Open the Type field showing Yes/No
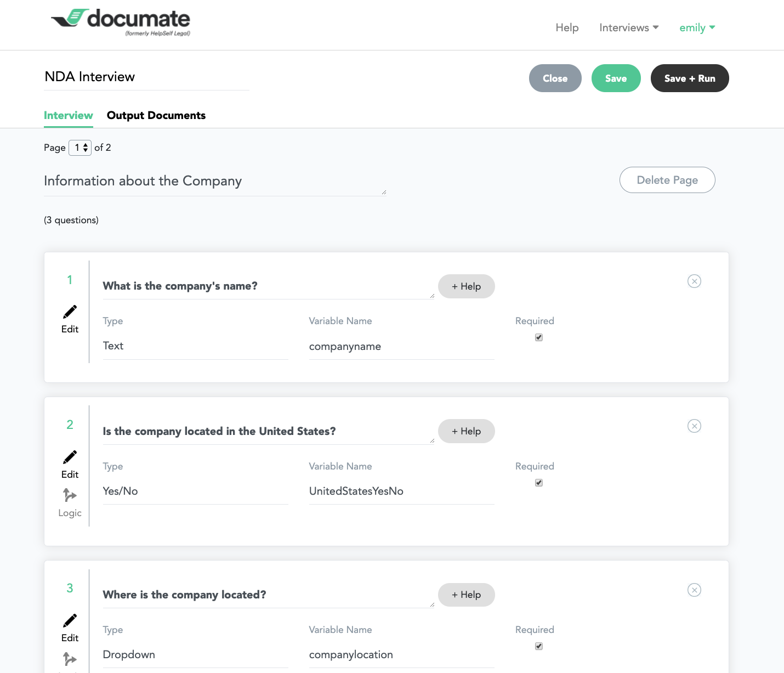The height and width of the screenshot is (673, 784). [195, 491]
